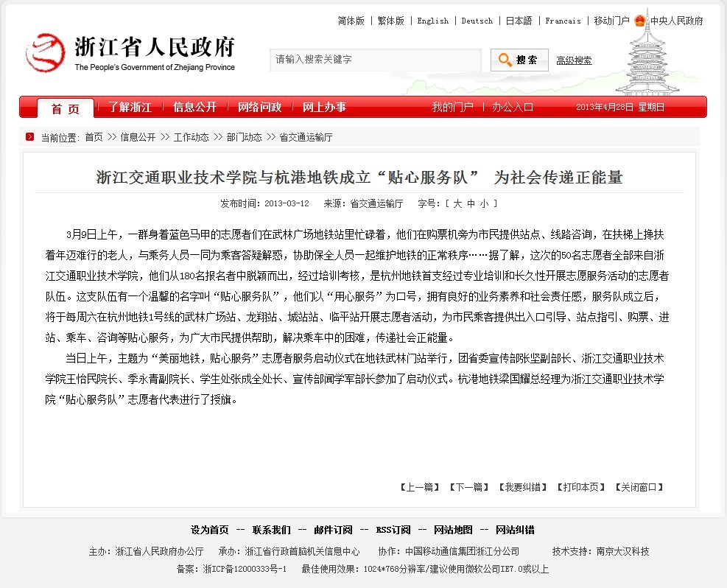Go to 首页 in breadcrumb
Screen dimensions: 727x588
tap(94, 137)
